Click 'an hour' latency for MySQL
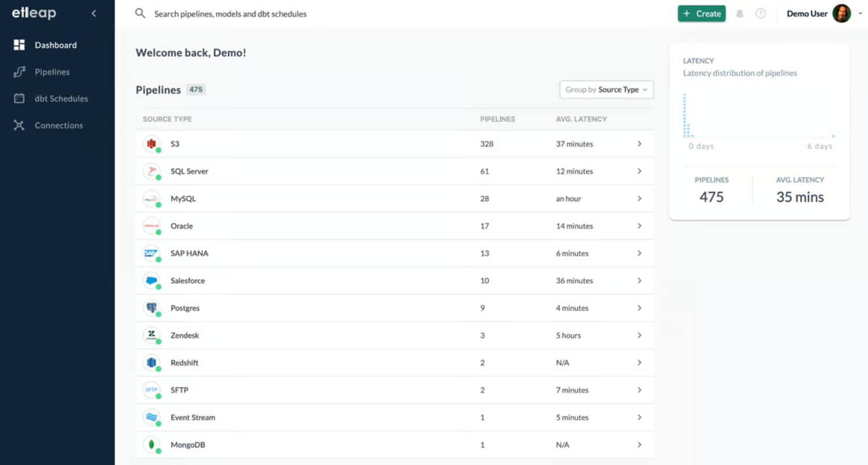Viewport: 868px width, 465px height. [x=569, y=198]
